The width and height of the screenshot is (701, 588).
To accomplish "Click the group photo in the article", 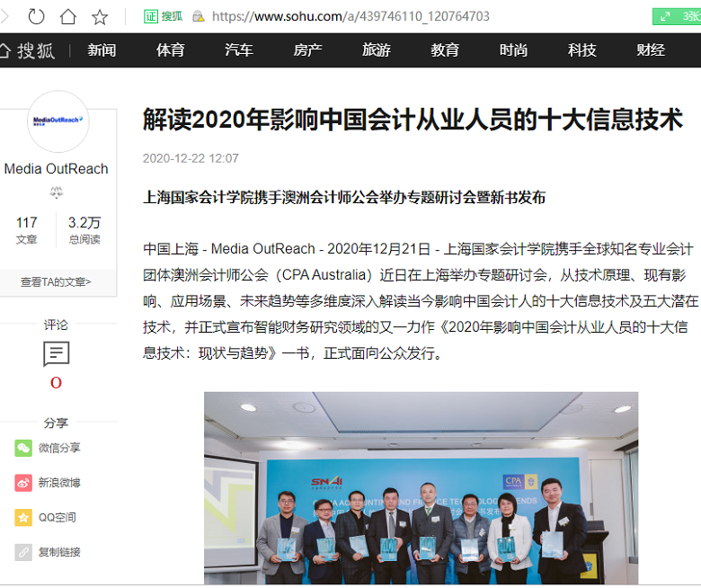I will click(421, 488).
